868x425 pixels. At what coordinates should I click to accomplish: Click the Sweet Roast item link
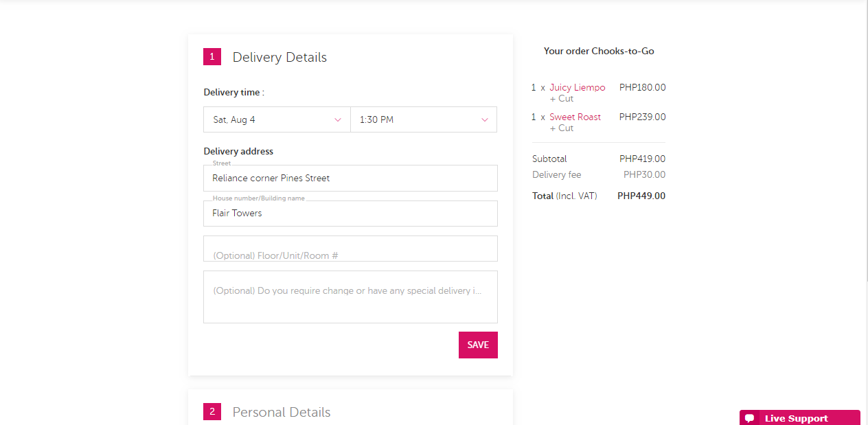(x=575, y=117)
